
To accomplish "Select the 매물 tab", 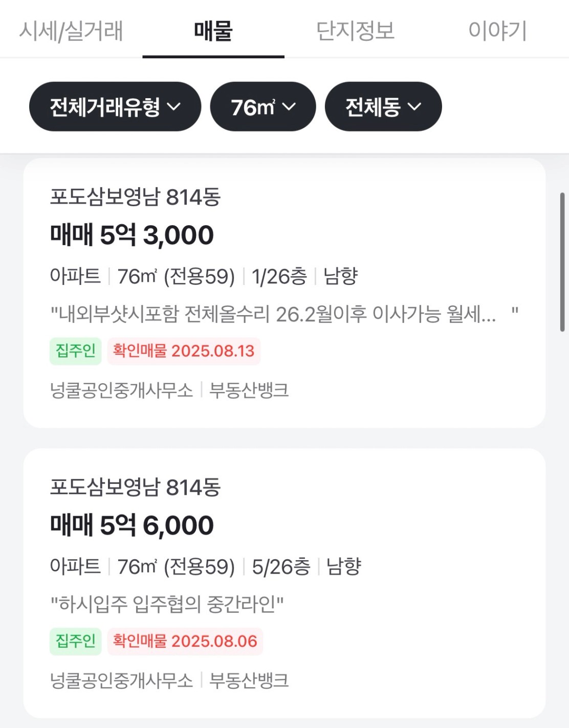I will coord(213,31).
